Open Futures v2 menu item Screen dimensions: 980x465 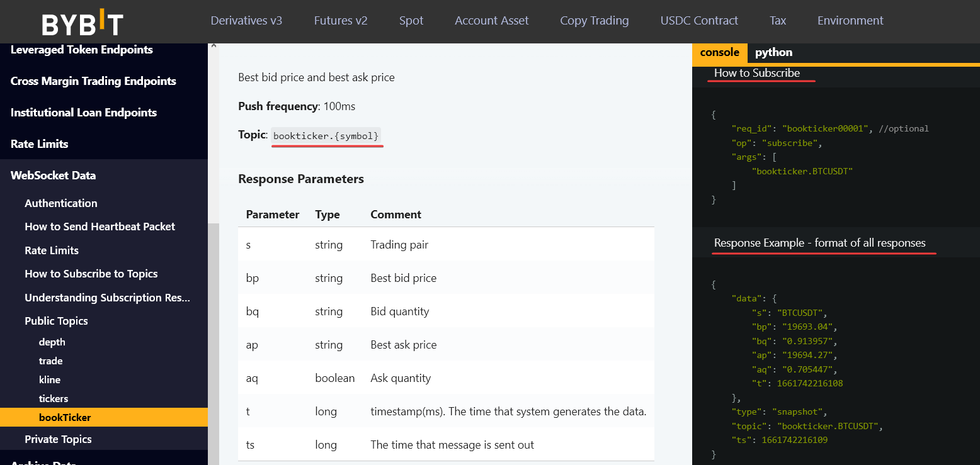point(341,21)
